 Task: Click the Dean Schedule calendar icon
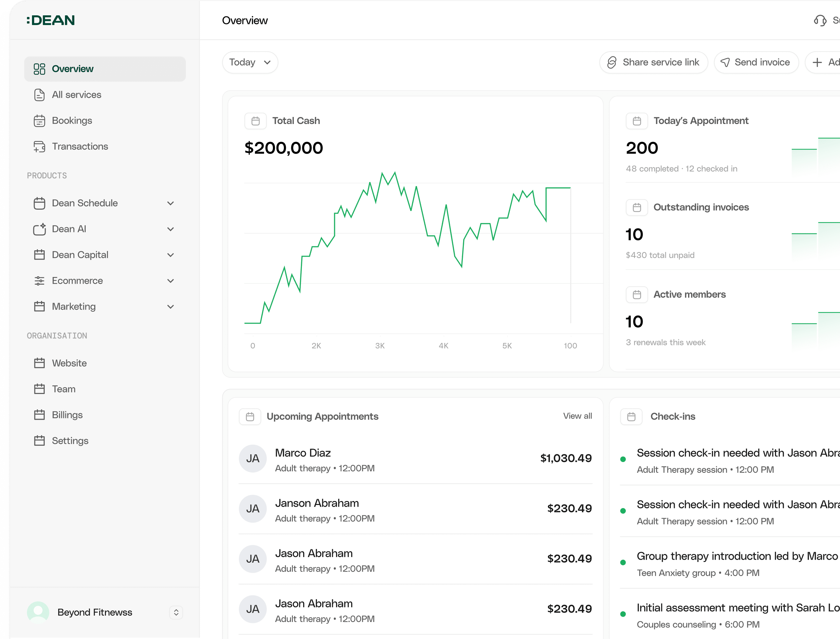[x=39, y=203]
